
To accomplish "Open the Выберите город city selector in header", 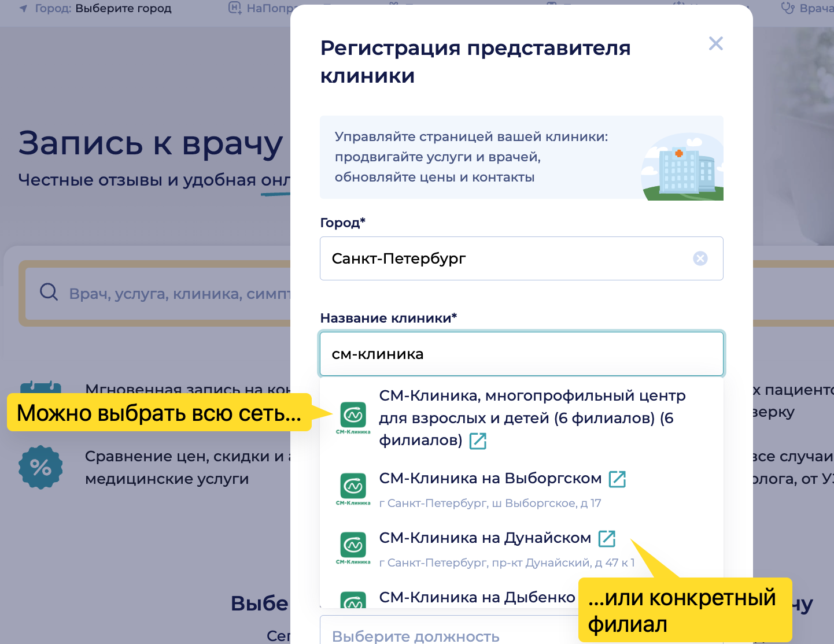I will click(123, 9).
